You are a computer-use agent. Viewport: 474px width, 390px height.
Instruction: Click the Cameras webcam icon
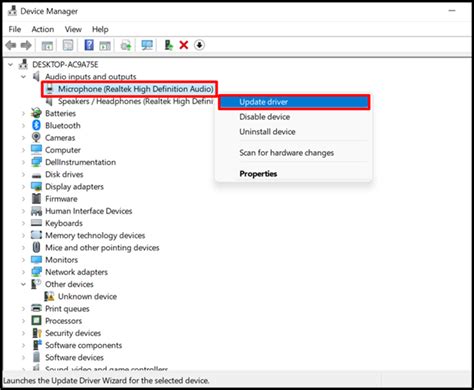[x=36, y=137]
